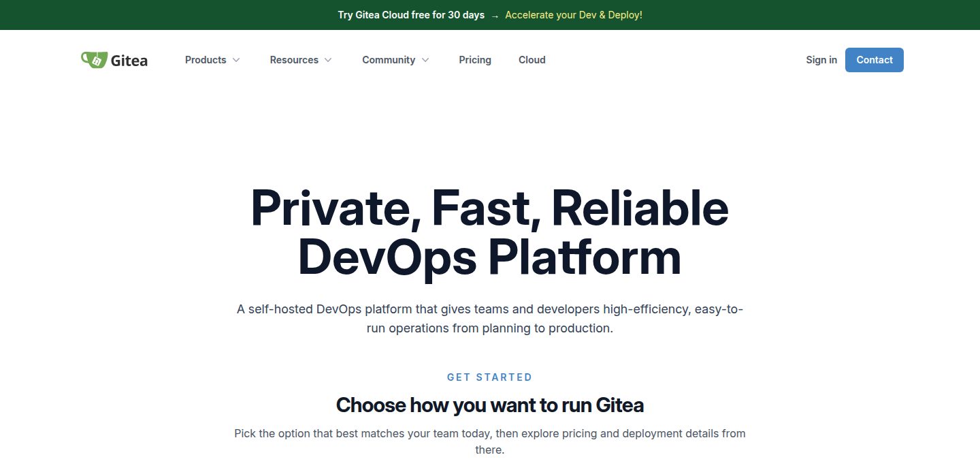The image size is (980, 470).
Task: Click 'Accelerate your Dev & Deploy!' banner link
Action: pyautogui.click(x=574, y=15)
